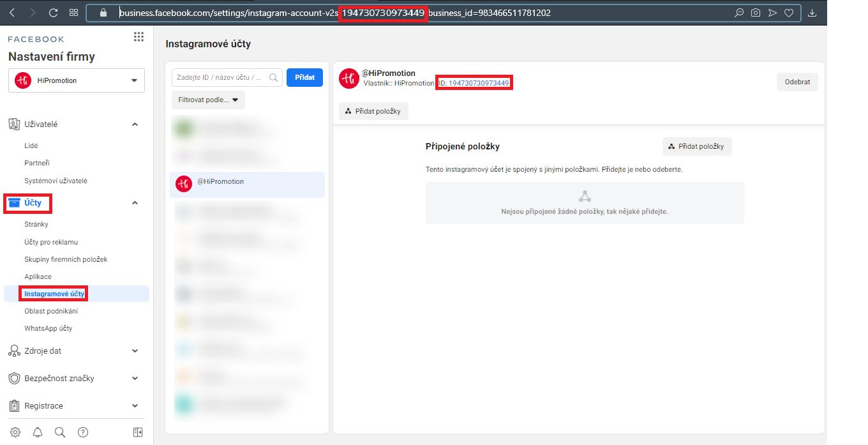
Task: Go forward with browser forward arrow
Action: (x=33, y=12)
